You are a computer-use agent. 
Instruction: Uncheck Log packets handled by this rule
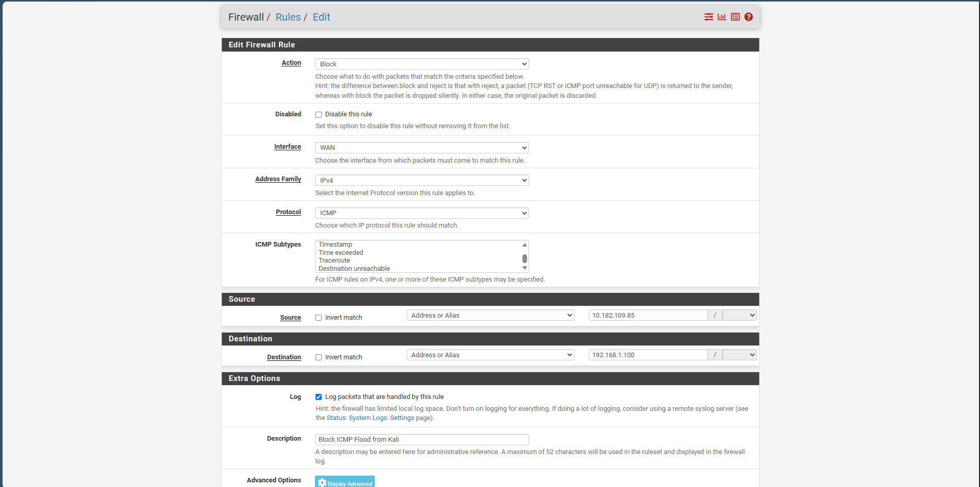pos(319,397)
